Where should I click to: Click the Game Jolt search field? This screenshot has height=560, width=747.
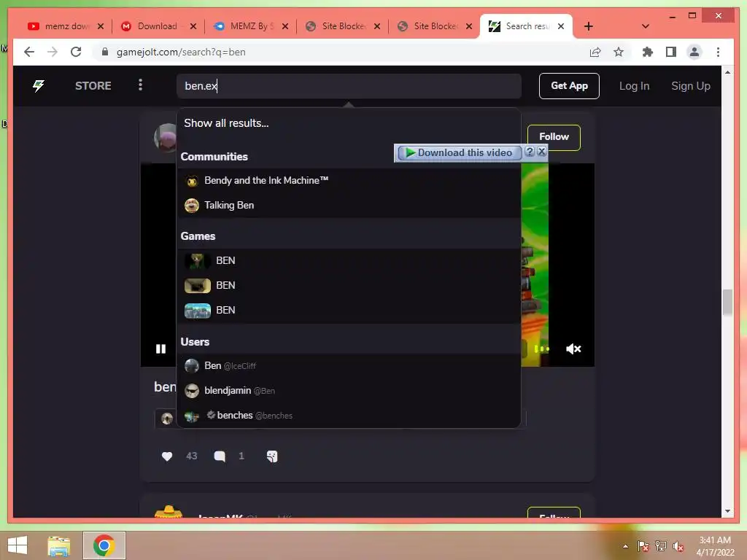click(349, 86)
